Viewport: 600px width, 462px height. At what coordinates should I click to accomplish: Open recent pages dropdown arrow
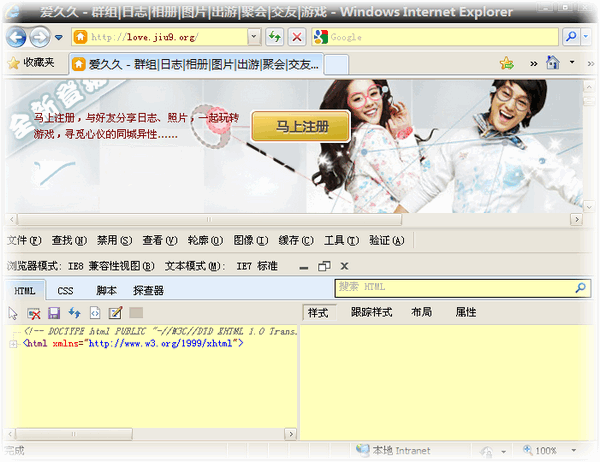click(x=59, y=38)
